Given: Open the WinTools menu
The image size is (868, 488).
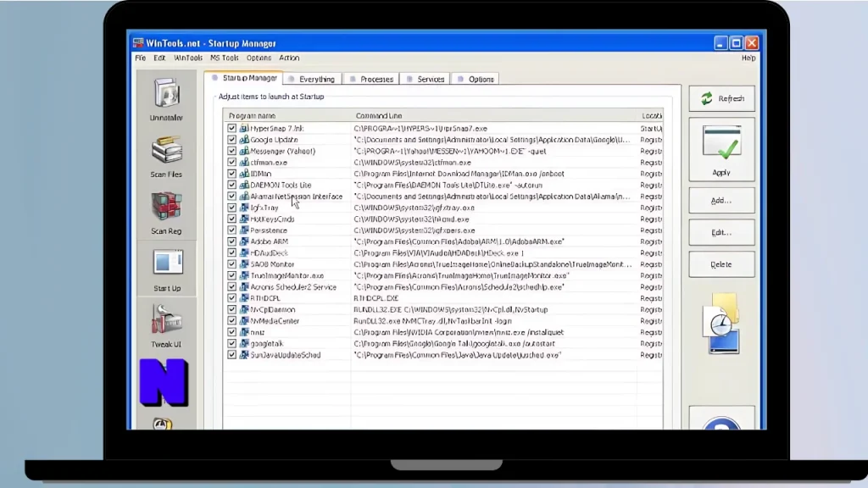Looking at the screenshot, I should pyautogui.click(x=188, y=58).
